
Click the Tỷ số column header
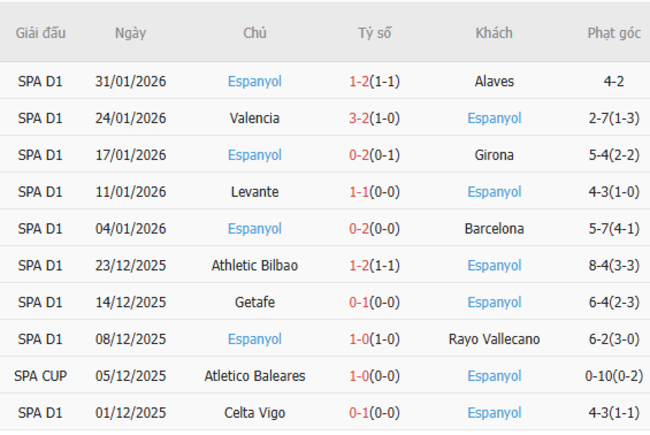375,33
